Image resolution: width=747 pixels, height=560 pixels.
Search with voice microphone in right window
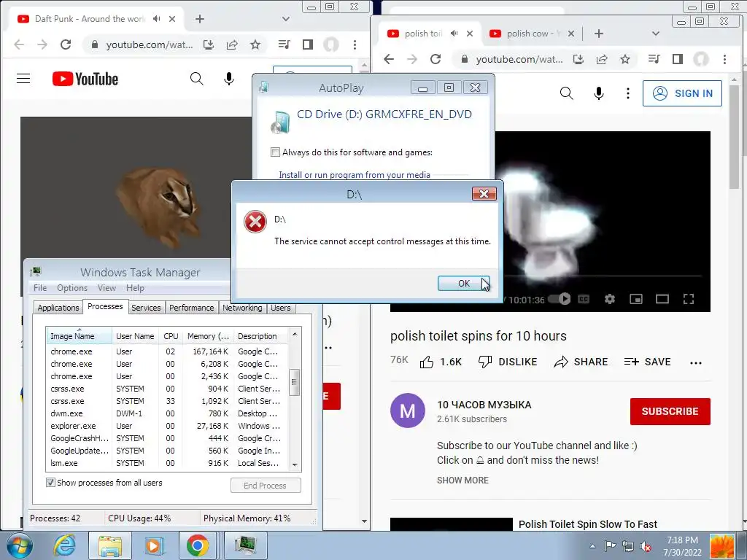(x=599, y=93)
